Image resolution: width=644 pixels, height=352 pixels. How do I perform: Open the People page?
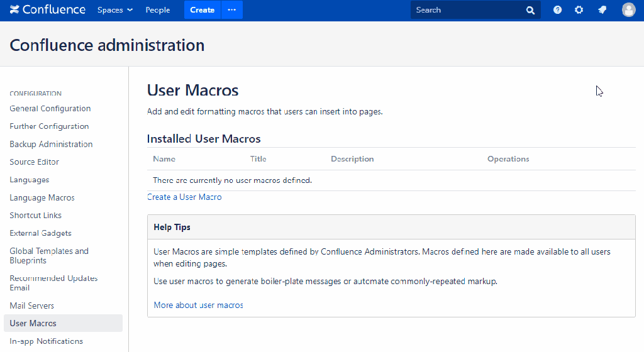(x=158, y=10)
